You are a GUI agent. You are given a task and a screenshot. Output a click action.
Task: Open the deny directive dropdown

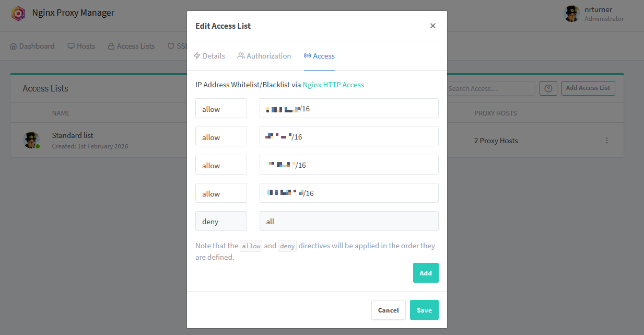[x=221, y=221]
